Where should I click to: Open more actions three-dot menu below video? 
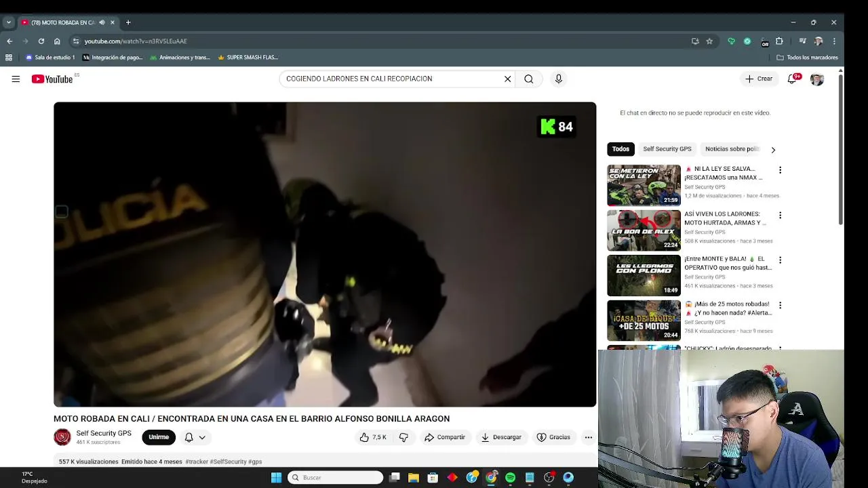pyautogui.click(x=589, y=437)
